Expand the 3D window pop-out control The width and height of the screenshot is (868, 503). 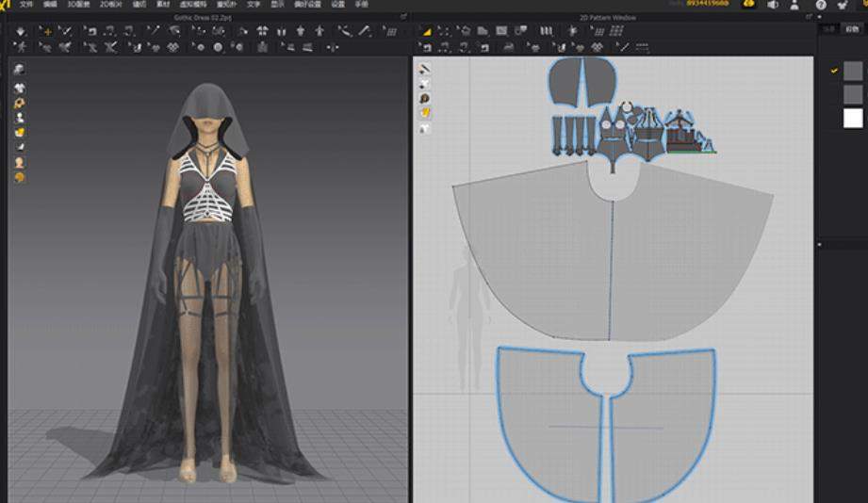[x=402, y=17]
